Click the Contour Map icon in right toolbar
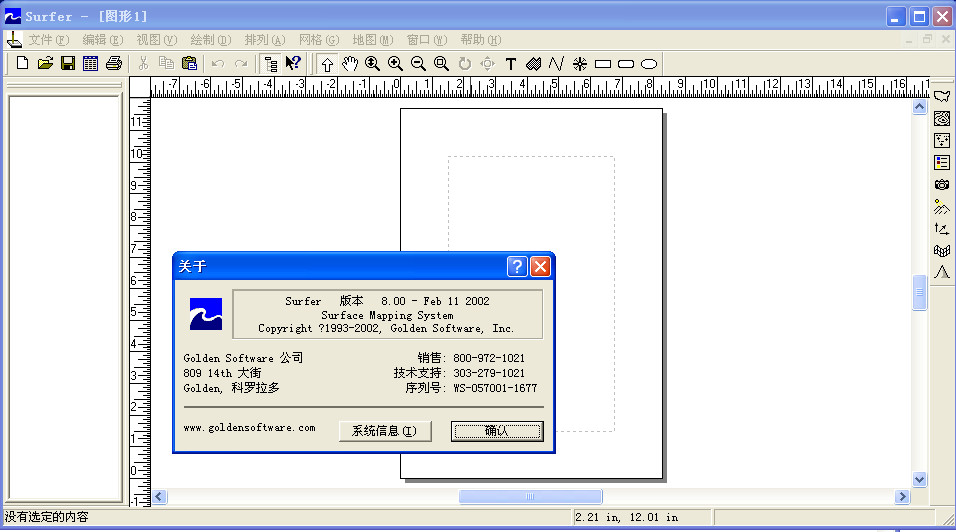 [942, 118]
